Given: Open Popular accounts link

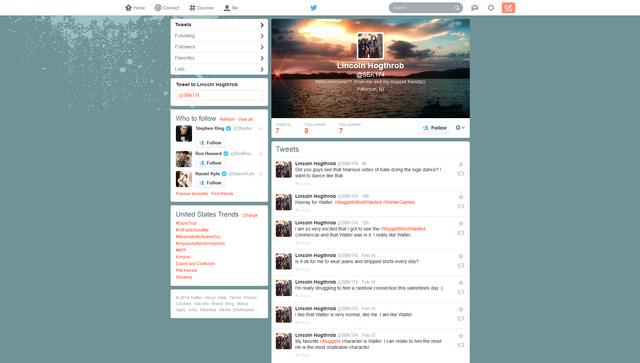Looking at the screenshot, I should click(x=192, y=194).
